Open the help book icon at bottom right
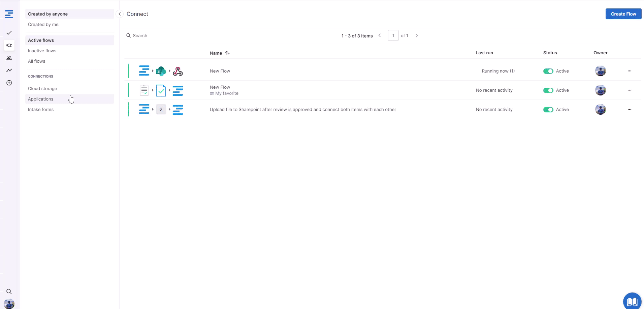The height and width of the screenshot is (309, 644). [632, 301]
